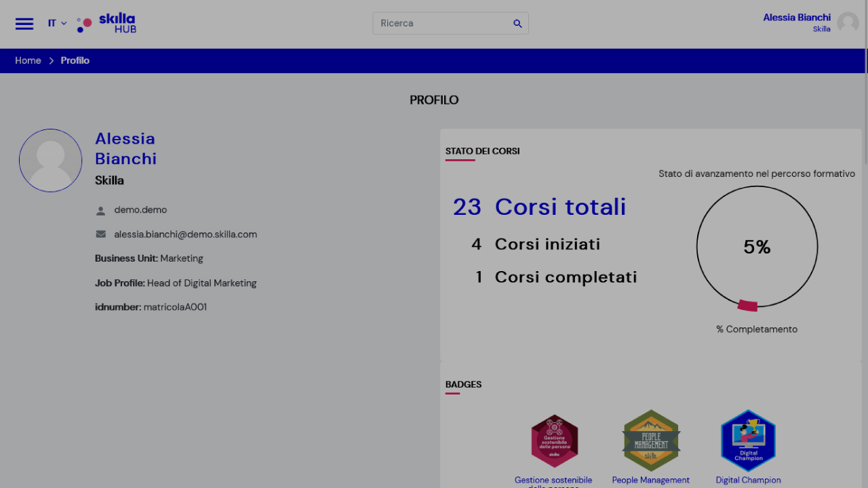Click the top-right user avatar icon
This screenshot has height=488, width=868.
pos(848,23)
